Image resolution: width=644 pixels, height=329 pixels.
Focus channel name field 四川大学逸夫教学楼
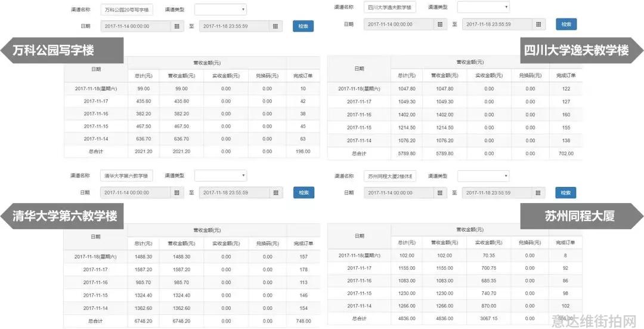pos(390,7)
